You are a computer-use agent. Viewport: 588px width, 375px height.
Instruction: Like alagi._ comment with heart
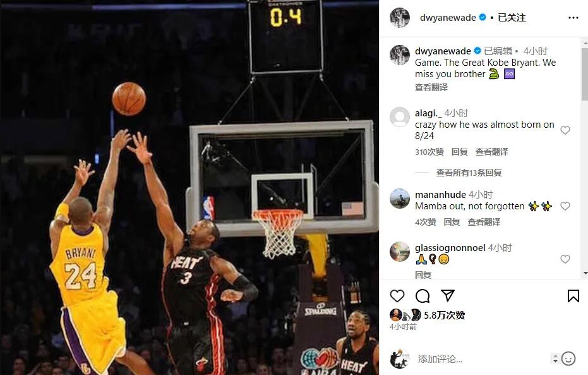click(x=565, y=130)
